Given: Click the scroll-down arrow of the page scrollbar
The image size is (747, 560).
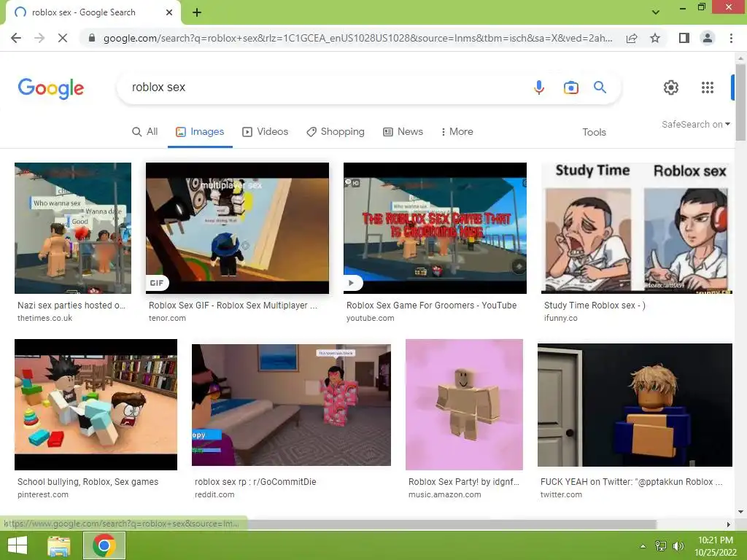Looking at the screenshot, I should coord(740,513).
